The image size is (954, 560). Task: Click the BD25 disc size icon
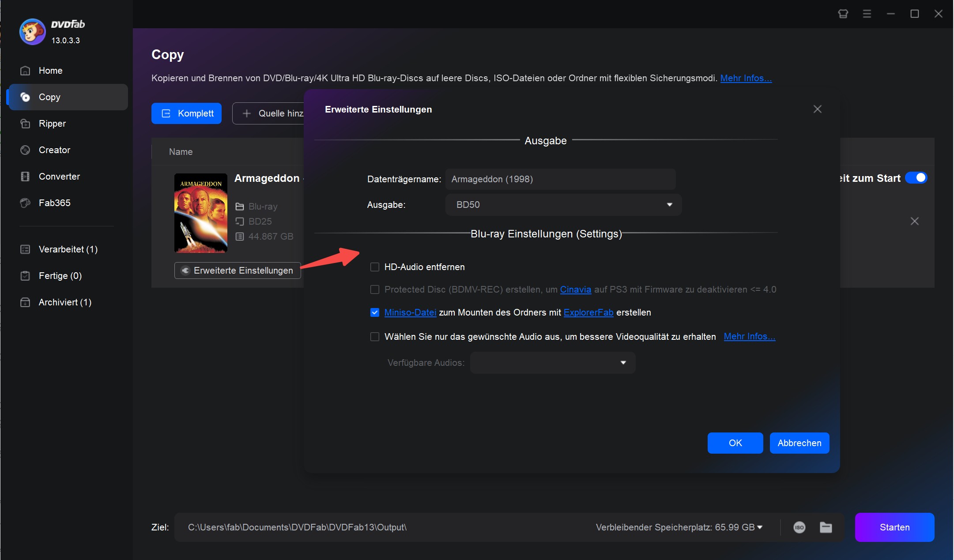[x=240, y=222]
